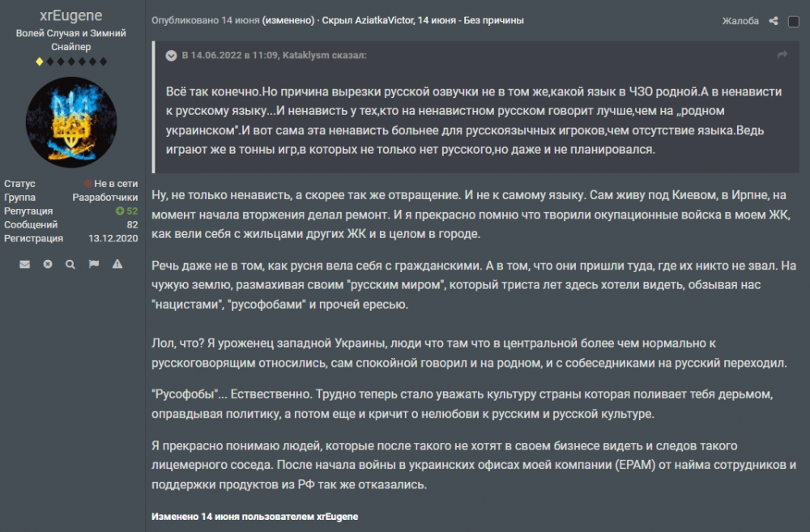Click the Разработчики group label

click(x=105, y=197)
